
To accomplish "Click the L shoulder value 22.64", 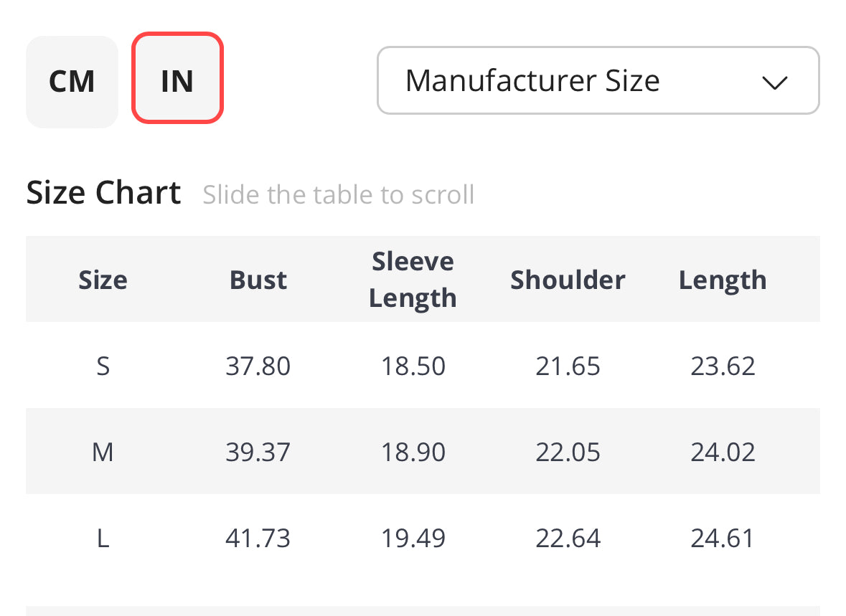I will 568,538.
